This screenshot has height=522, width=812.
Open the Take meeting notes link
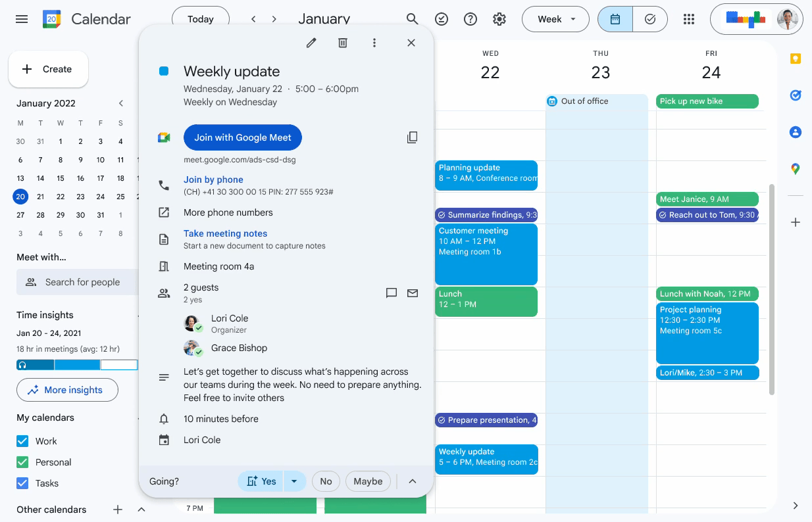(x=225, y=233)
